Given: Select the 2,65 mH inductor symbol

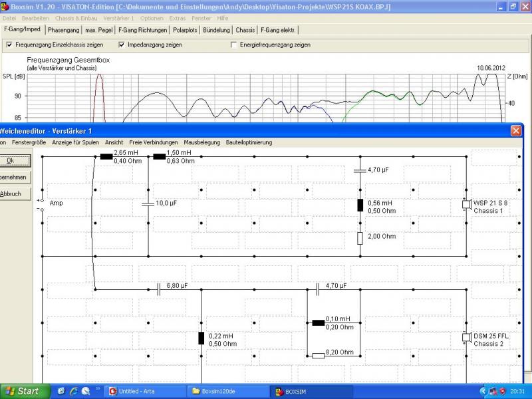Looking at the screenshot, I should pyautogui.click(x=106, y=156).
